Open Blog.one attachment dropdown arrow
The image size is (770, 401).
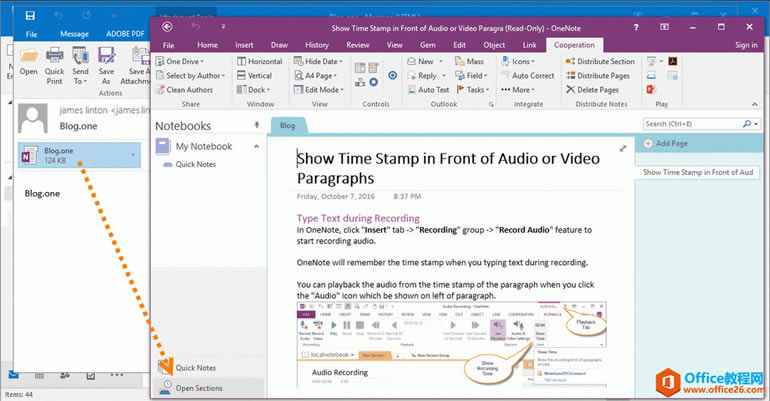133,155
